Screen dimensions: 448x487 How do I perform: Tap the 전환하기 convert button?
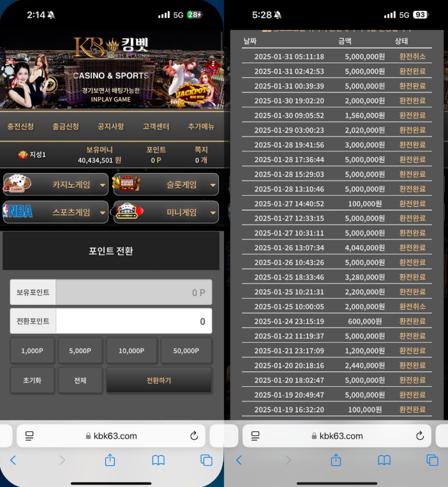[x=159, y=380]
